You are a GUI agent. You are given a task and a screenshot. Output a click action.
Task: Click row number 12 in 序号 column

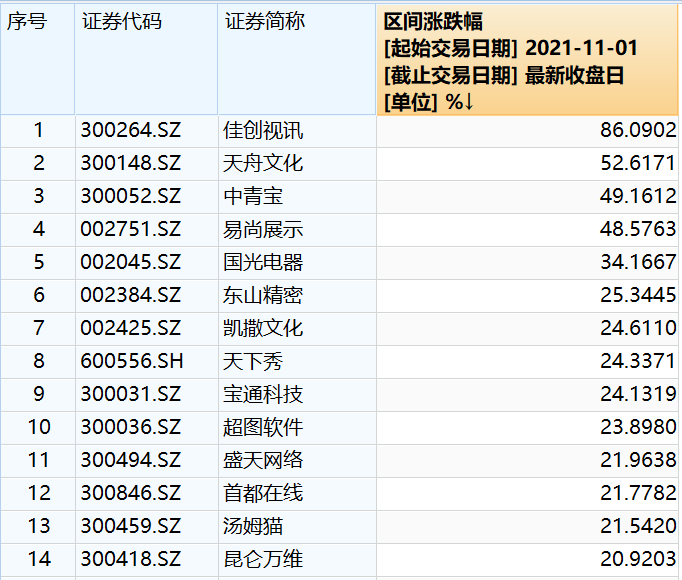[39, 493]
